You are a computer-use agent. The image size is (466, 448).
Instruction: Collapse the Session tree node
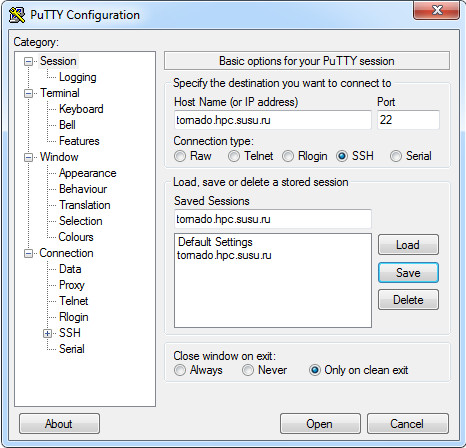(29, 61)
